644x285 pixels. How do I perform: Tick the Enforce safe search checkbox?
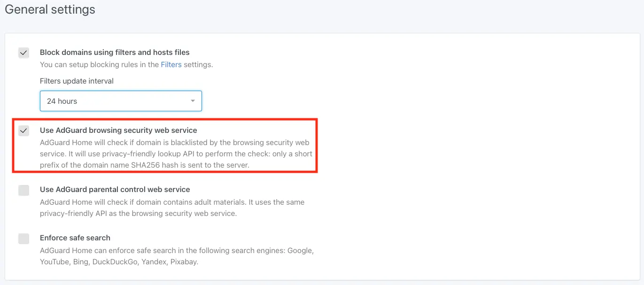pyautogui.click(x=23, y=239)
